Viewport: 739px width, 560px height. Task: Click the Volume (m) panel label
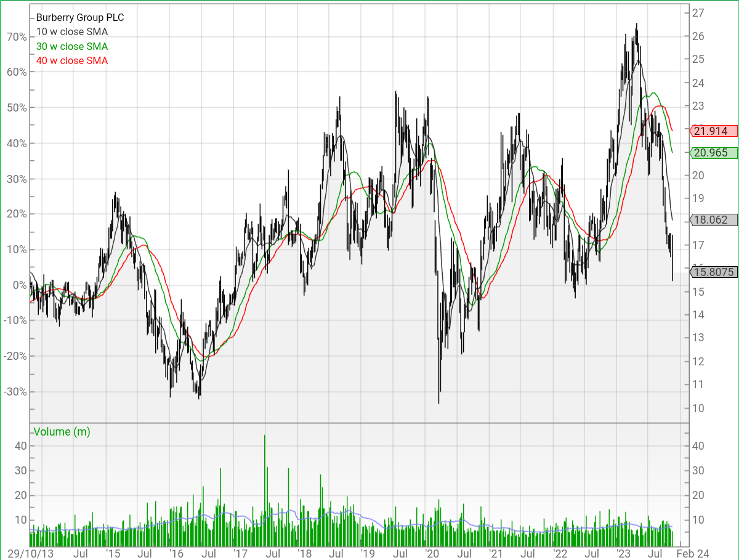pos(62,432)
